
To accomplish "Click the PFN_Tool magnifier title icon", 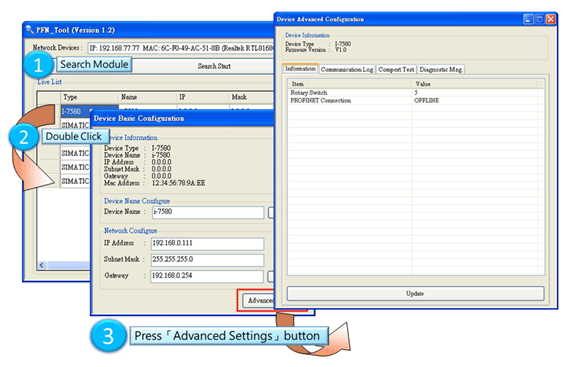I will click(30, 29).
